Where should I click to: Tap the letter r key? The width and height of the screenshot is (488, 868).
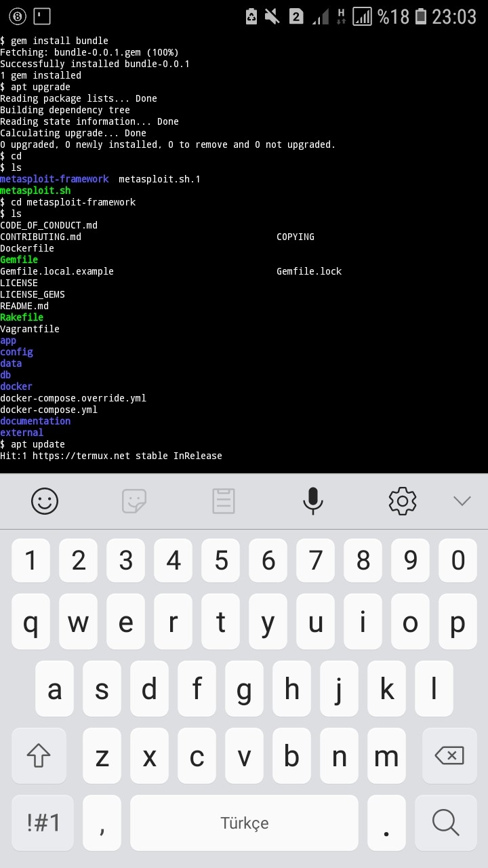pyautogui.click(x=174, y=622)
